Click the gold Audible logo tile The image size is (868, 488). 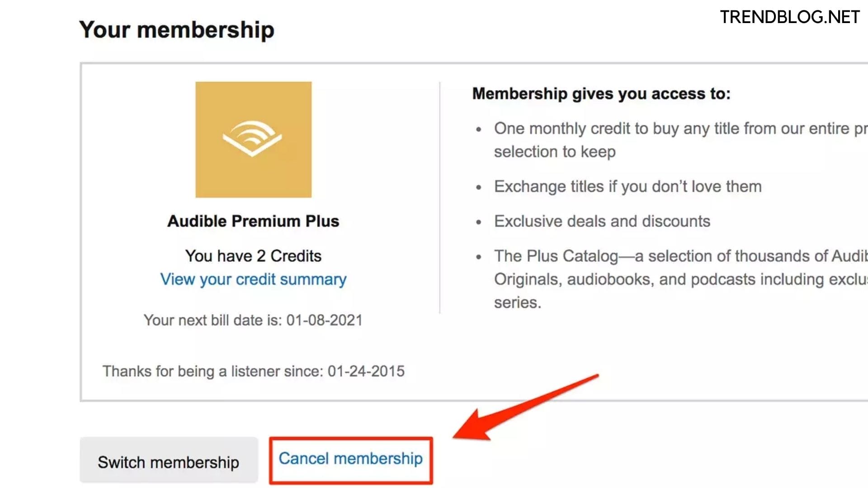(x=253, y=140)
